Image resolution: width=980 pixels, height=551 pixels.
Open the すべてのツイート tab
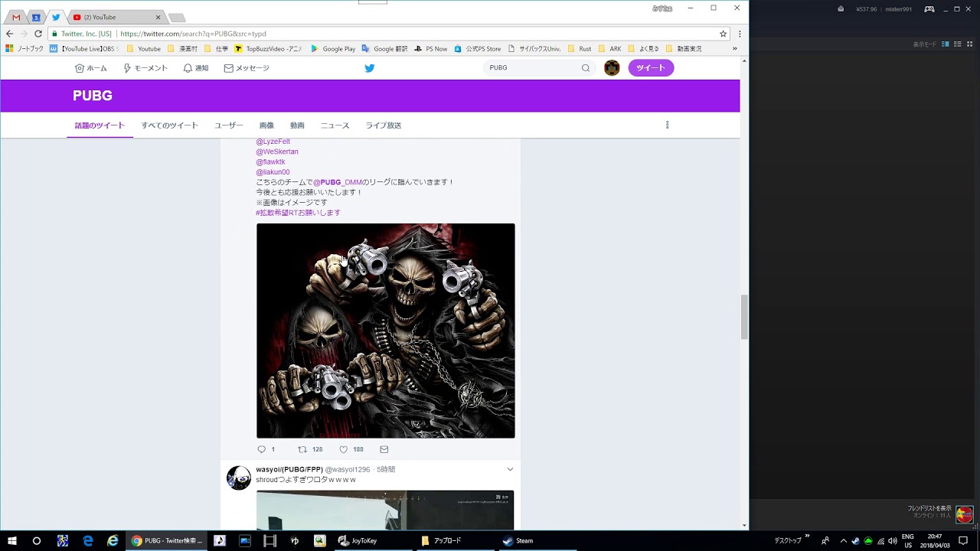pos(169,125)
